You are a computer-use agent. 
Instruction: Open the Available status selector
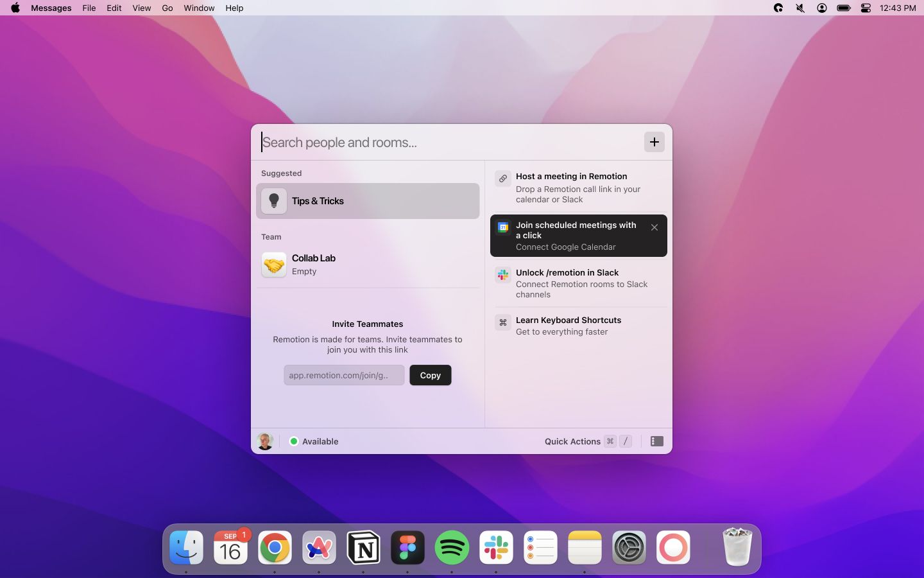314,441
